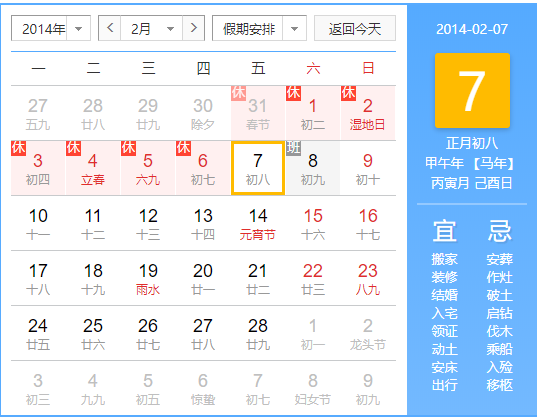This screenshot has height=419, width=540.
Task: Go to next month with right arrow
Action: pos(194,28)
